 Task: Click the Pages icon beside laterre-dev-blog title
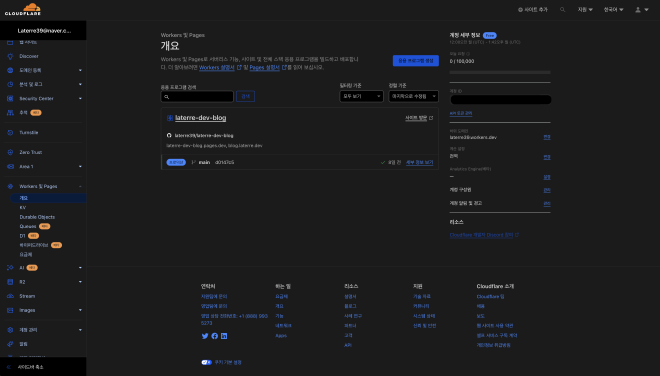coord(170,118)
